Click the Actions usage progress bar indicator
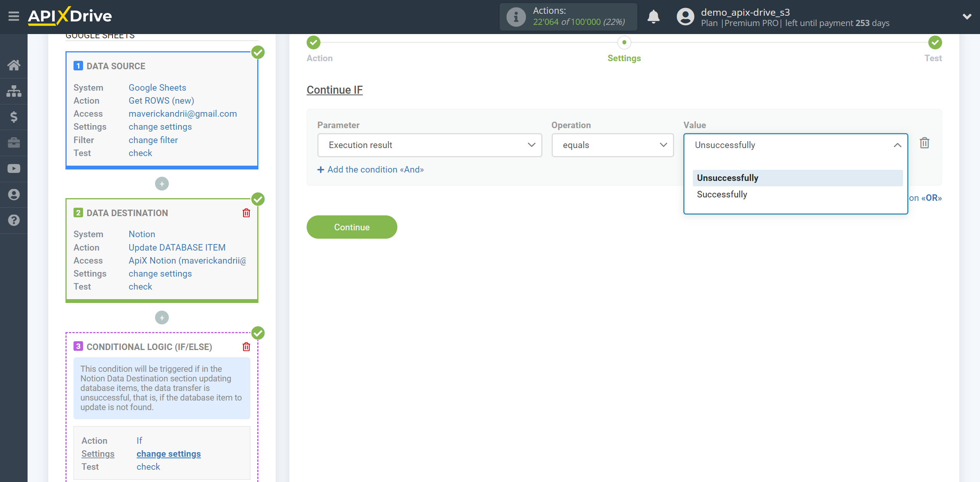980x482 pixels. tap(569, 16)
